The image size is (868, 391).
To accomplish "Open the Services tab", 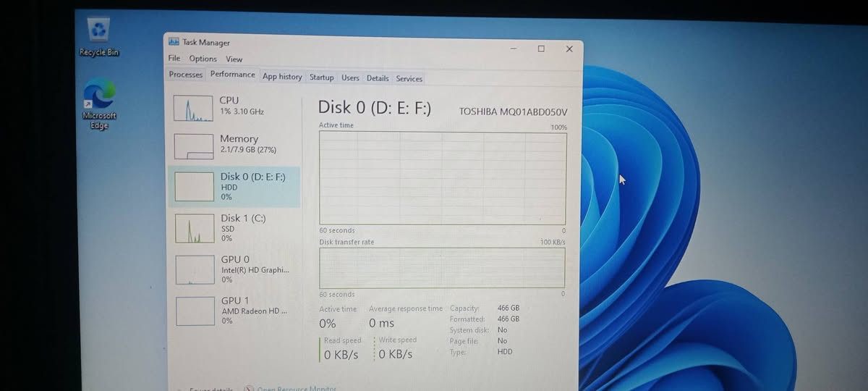I will coord(409,78).
